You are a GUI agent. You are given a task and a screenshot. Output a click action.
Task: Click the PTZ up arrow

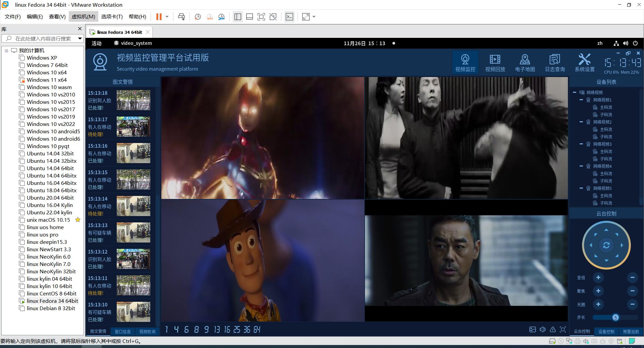(x=606, y=230)
